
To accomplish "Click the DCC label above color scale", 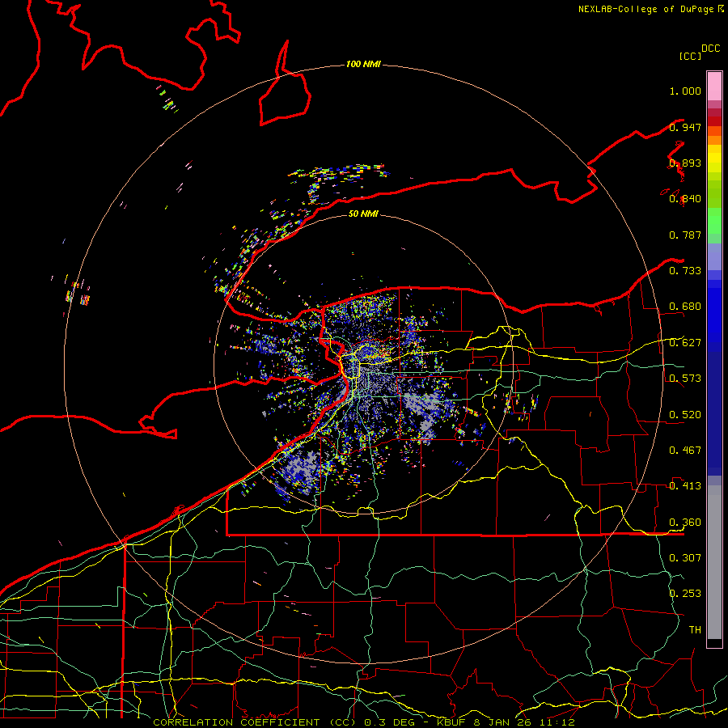I will pos(710,49).
